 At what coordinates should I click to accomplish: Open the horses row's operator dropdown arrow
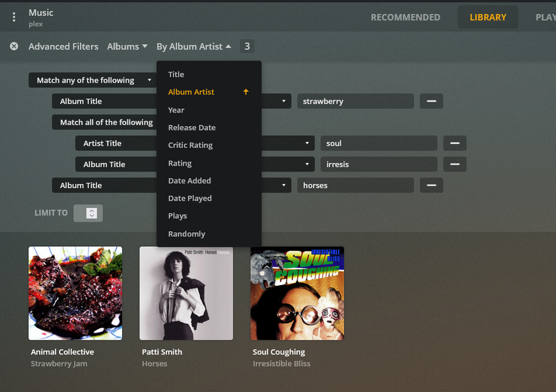tap(283, 185)
